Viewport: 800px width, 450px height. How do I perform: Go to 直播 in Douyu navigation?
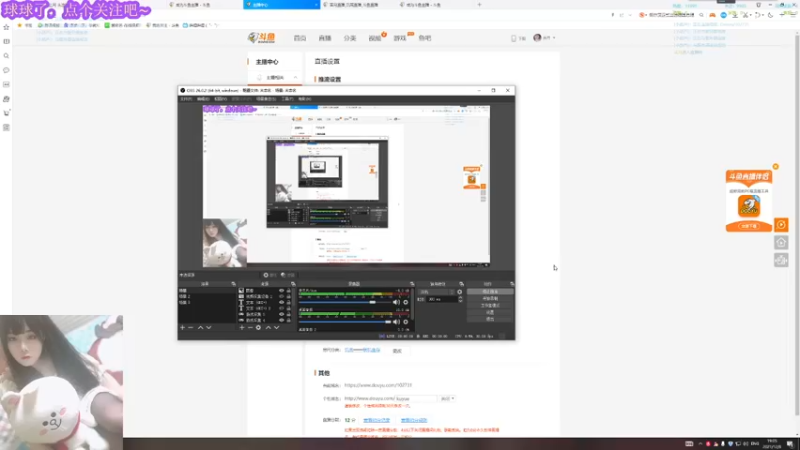[x=325, y=38]
